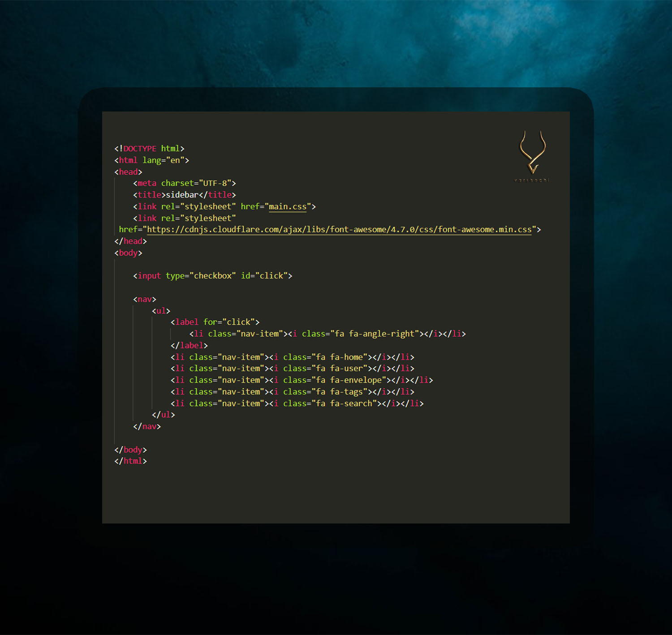Viewport: 672px width, 635px height.
Task: Expand the nav element block
Action: pyautogui.click(x=144, y=299)
